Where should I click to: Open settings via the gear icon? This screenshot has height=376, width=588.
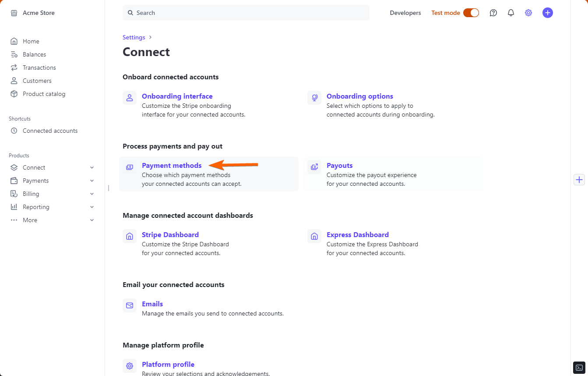(x=528, y=13)
